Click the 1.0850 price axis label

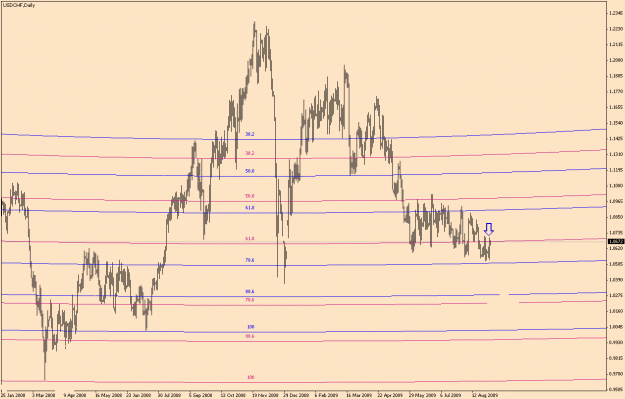(616, 217)
